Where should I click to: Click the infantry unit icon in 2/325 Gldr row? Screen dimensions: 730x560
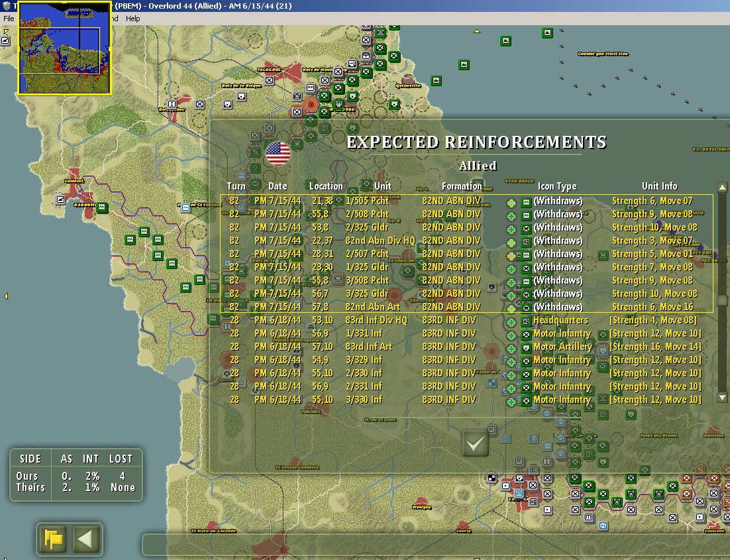[x=526, y=229]
